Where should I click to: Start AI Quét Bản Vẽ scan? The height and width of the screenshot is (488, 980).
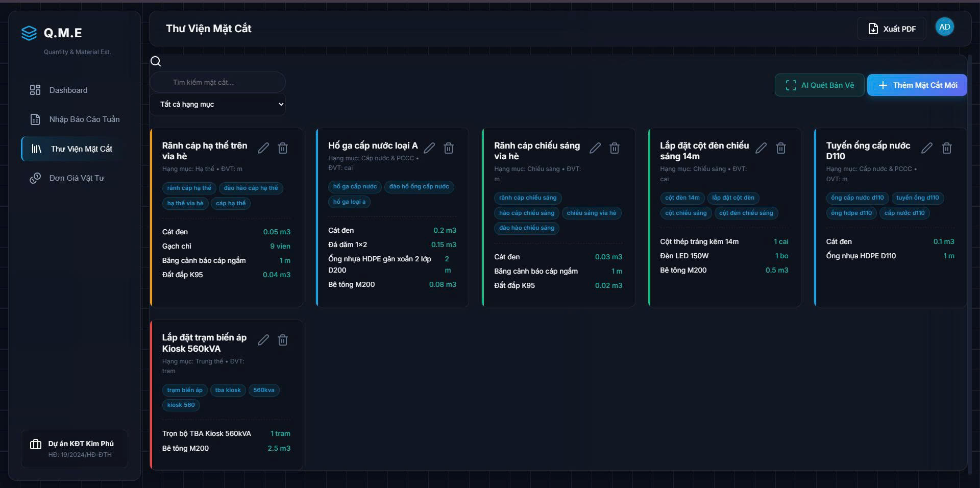819,85
